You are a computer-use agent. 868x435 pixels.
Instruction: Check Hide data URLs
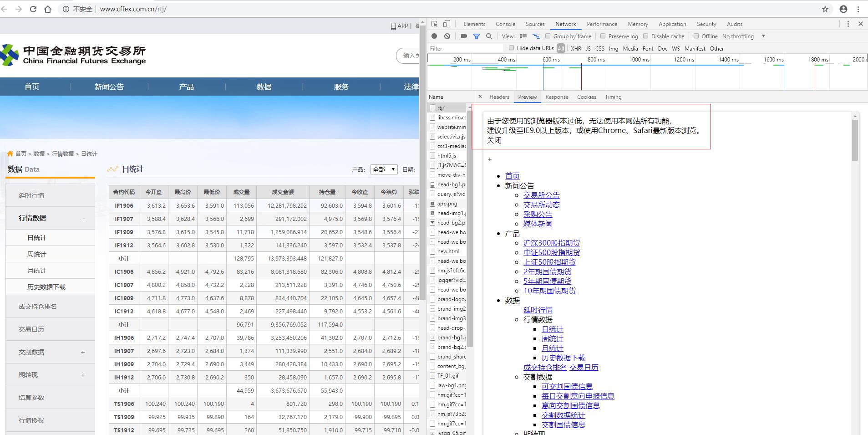click(512, 48)
